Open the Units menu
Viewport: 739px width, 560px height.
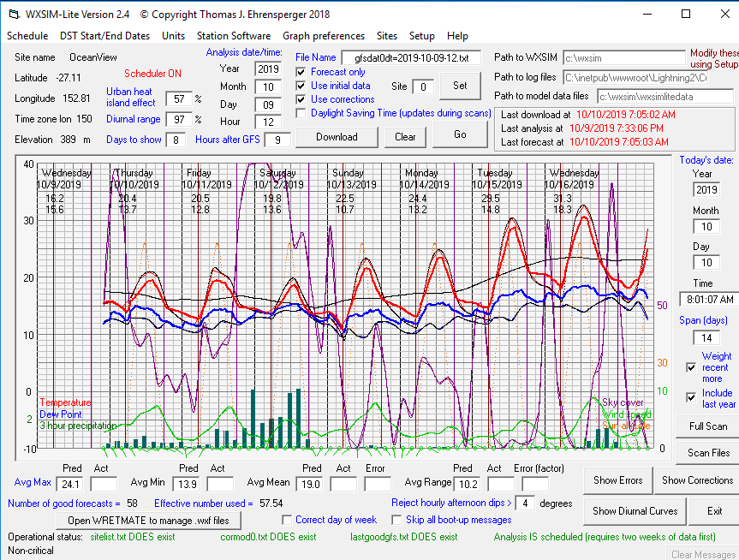pos(174,36)
